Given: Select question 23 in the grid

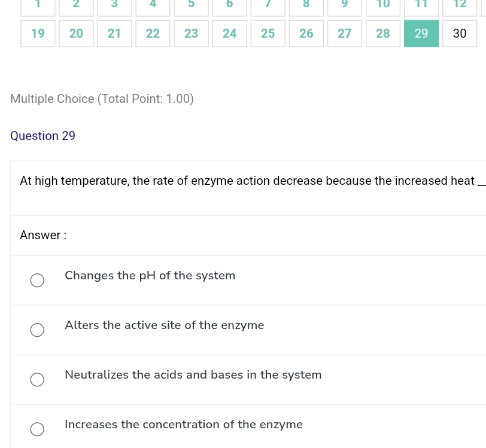Looking at the screenshot, I should (x=191, y=33).
